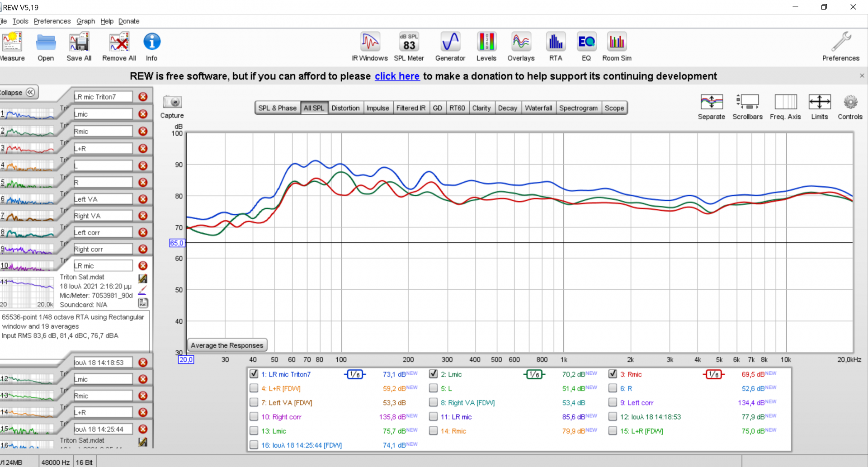Open the IR Windows tool

[x=370, y=46]
